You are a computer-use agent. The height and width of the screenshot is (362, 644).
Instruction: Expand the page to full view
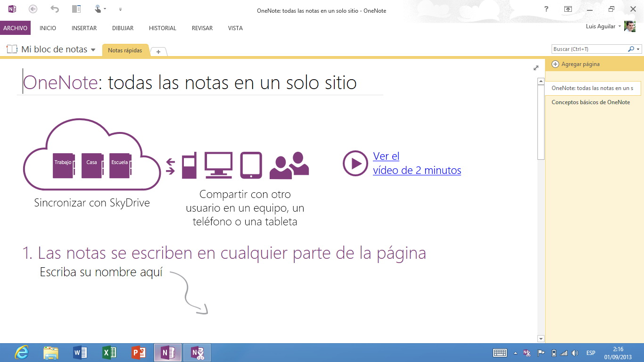pos(536,68)
